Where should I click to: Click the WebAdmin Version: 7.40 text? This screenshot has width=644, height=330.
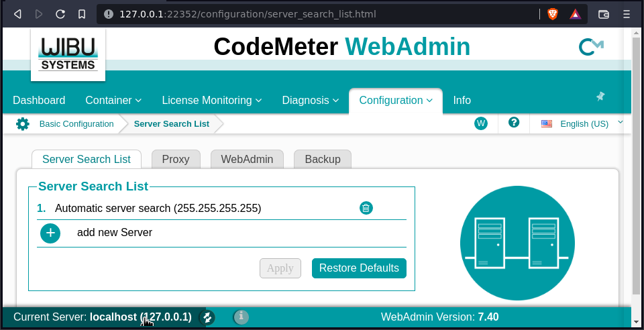click(440, 317)
